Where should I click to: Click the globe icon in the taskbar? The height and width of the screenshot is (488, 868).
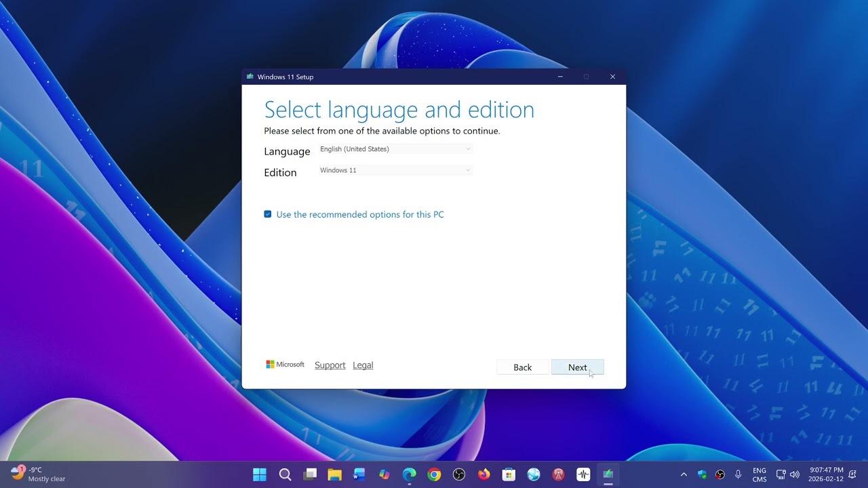534,474
